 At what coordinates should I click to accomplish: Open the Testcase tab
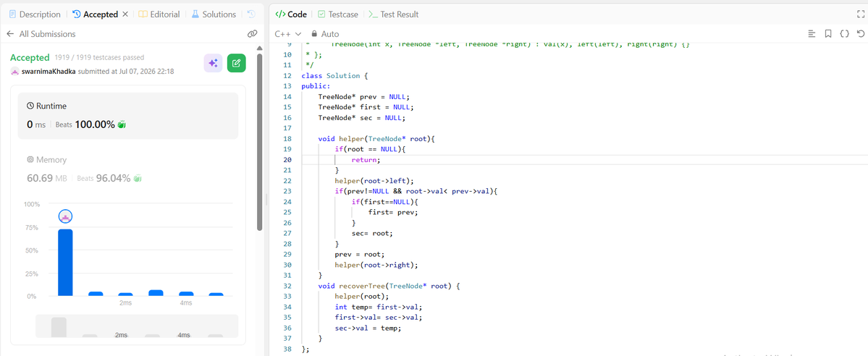click(337, 14)
